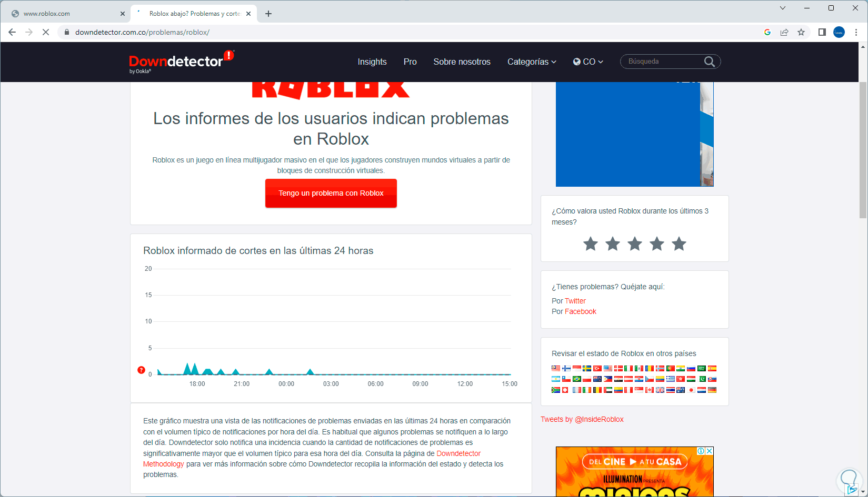Select the Canada flag
The image size is (868, 497).
650,390
